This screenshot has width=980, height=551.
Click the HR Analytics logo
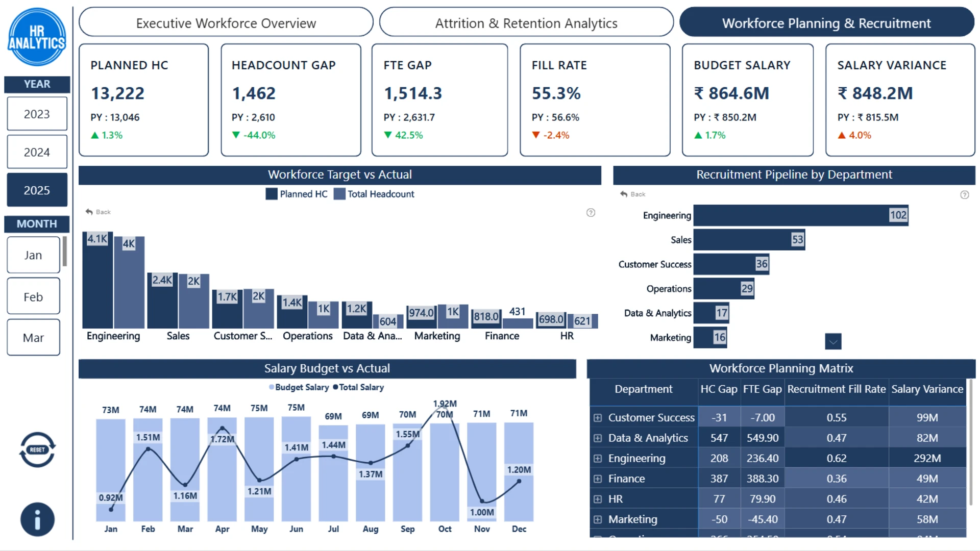click(x=37, y=37)
